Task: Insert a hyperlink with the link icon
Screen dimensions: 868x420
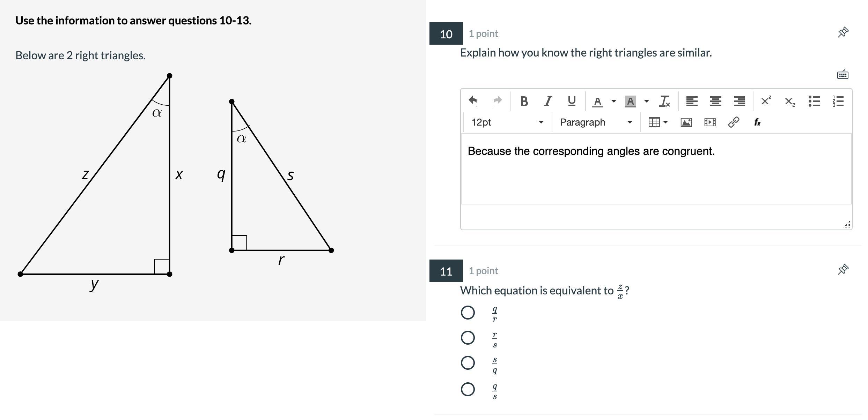Action: pyautogui.click(x=734, y=122)
